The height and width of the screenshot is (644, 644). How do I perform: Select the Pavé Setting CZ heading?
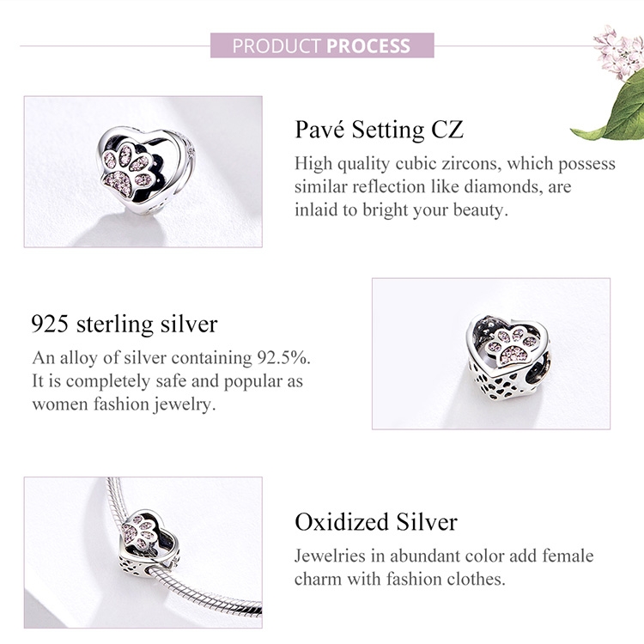[x=379, y=130]
